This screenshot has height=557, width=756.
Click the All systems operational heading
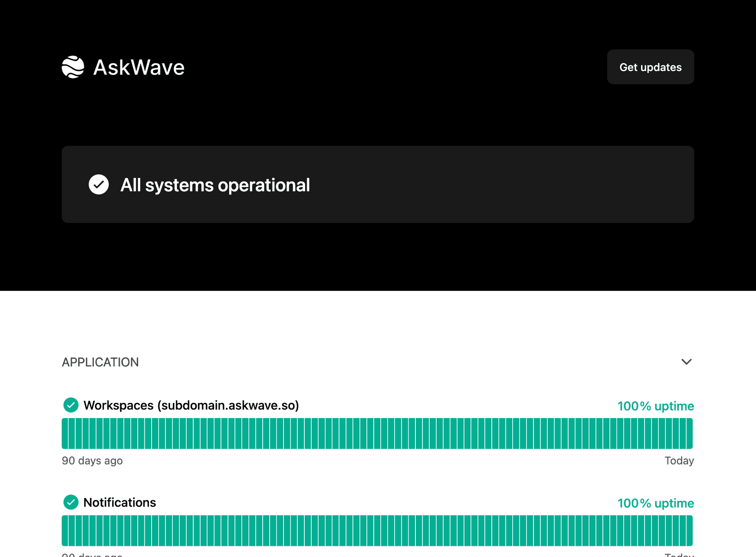click(215, 185)
